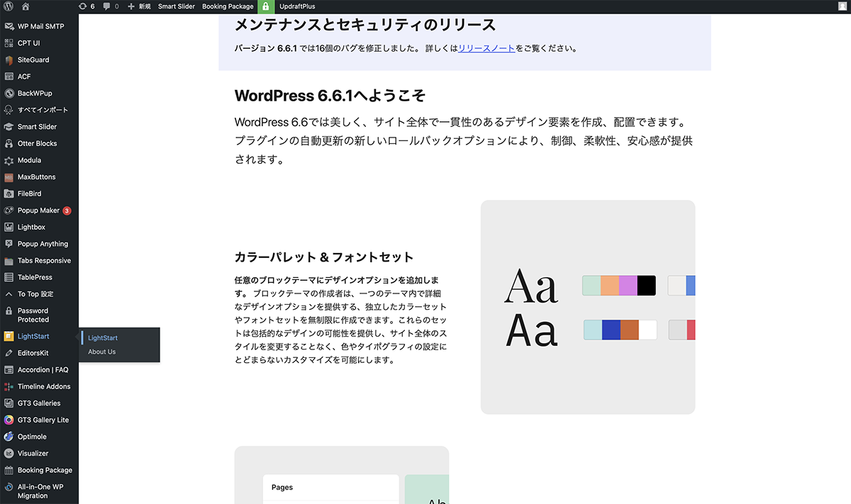The height and width of the screenshot is (504, 851).
Task: Click the WordPress logo icon
Action: point(9,6)
